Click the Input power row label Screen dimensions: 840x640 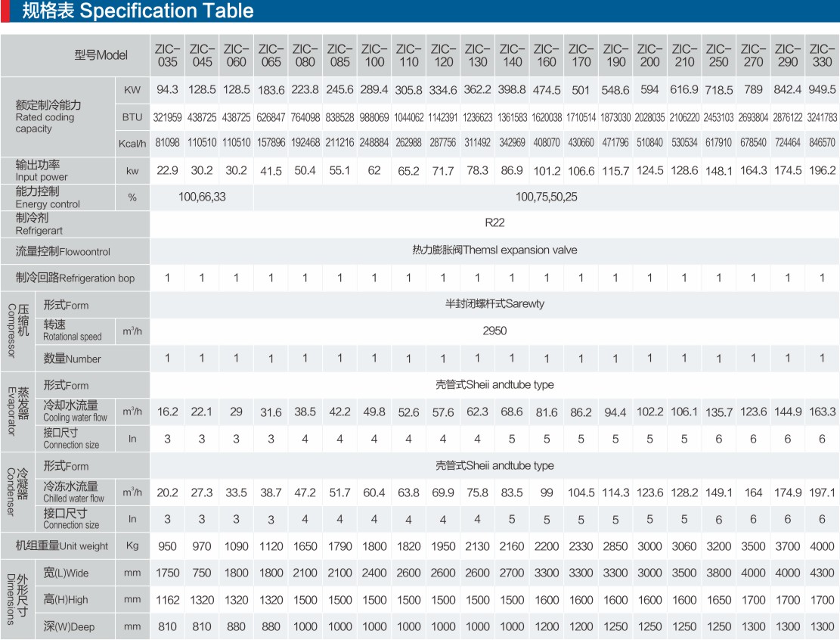[42, 170]
